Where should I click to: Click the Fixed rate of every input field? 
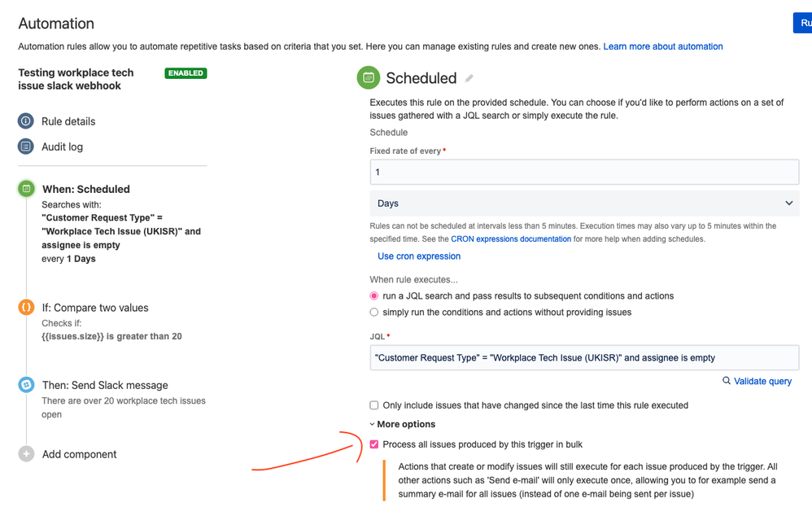[x=584, y=172]
